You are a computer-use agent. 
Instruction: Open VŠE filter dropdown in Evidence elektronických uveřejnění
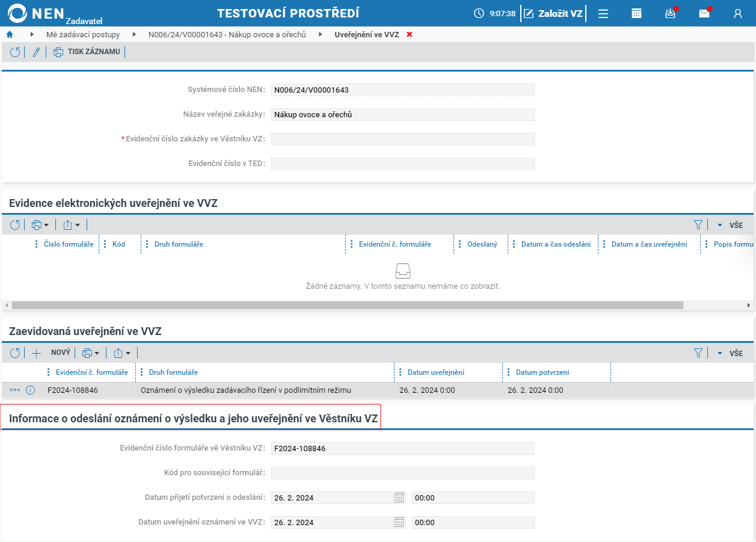730,226
